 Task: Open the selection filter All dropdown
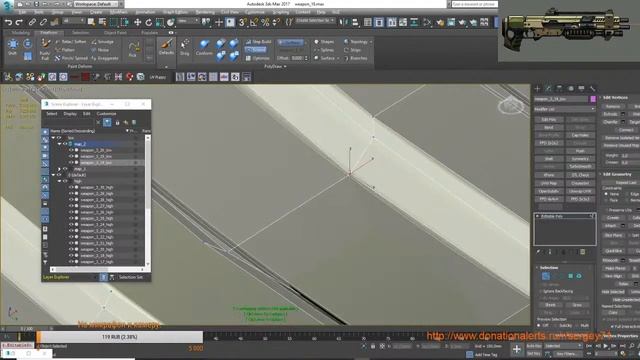pos(74,21)
